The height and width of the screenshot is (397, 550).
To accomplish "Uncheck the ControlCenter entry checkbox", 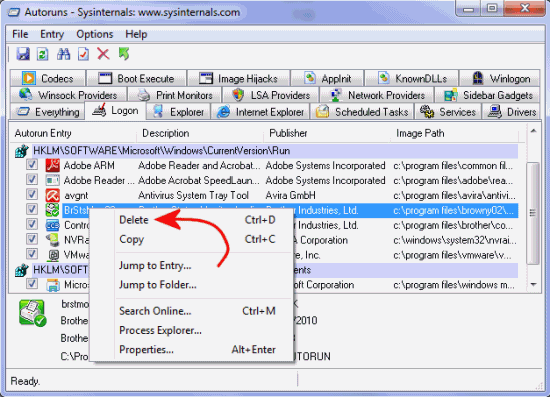I will (32, 224).
